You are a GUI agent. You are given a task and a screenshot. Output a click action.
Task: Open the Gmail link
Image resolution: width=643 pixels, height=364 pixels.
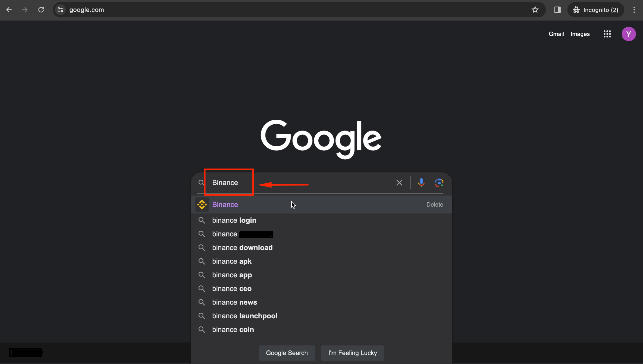coord(556,34)
